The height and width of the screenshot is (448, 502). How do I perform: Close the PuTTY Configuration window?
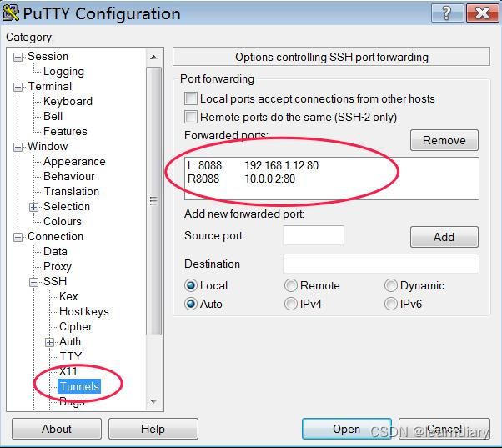click(x=482, y=13)
